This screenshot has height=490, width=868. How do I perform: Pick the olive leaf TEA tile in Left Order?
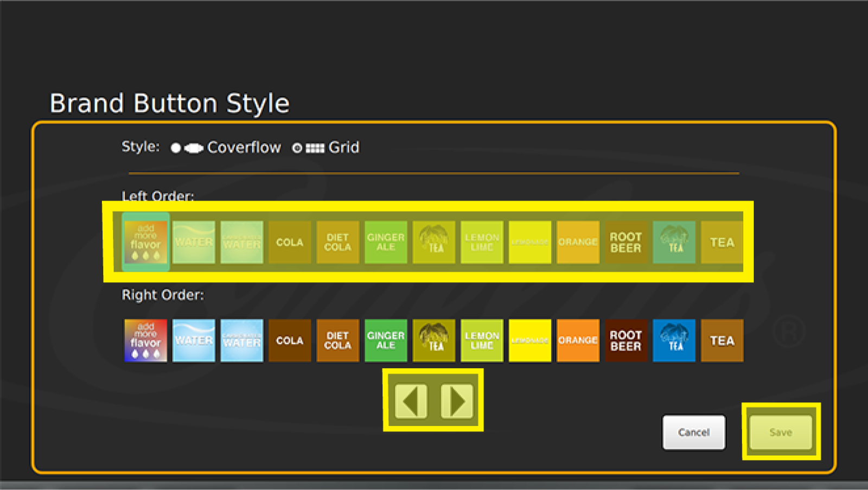[x=433, y=242]
